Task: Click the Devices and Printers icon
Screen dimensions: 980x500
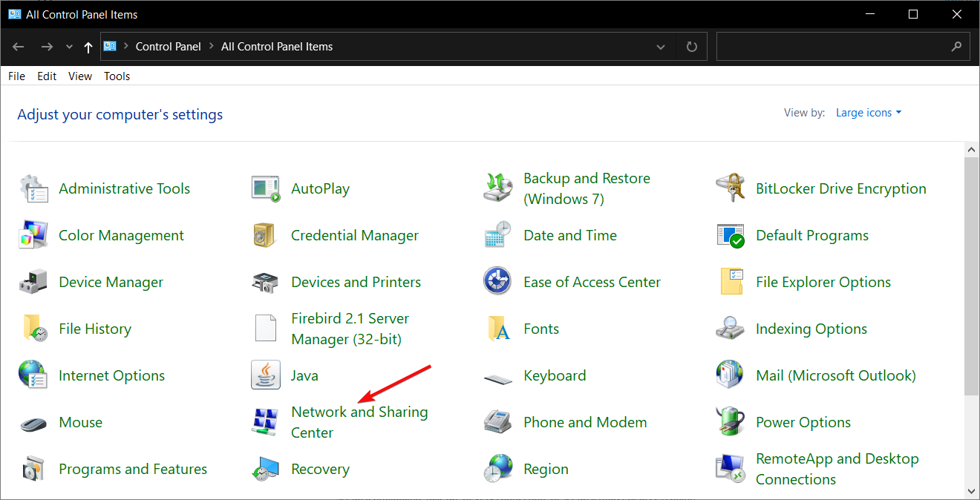Action: 265,283
